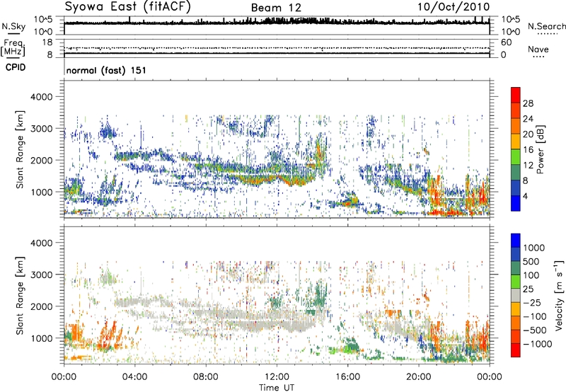Click the '2000' range tick of velocity panel
Screen dimensions: 566x392
pyautogui.click(x=42, y=306)
